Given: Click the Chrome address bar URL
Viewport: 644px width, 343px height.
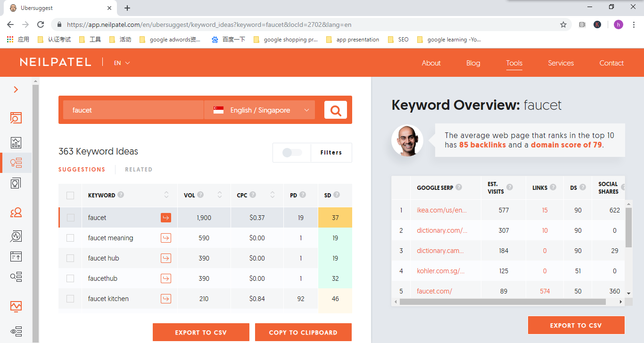Looking at the screenshot, I should [x=209, y=24].
